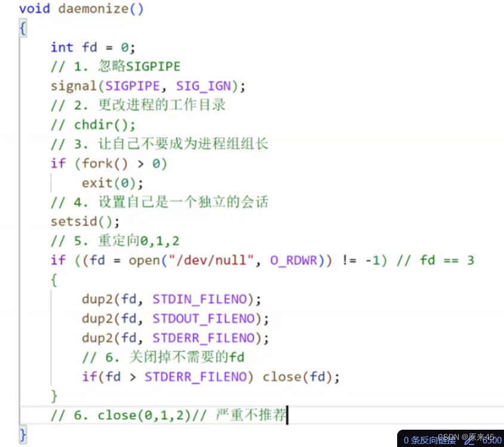The width and height of the screenshot is (504, 447).
Task: Click the '6500' count in status bar
Action: tap(492, 440)
